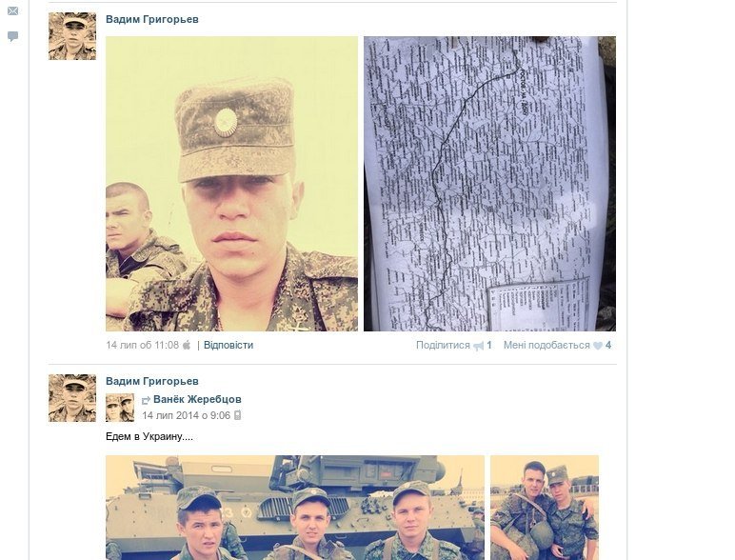The image size is (735, 560).
Task: Open the envelope messages icon in sidebar
Action: click(13, 10)
